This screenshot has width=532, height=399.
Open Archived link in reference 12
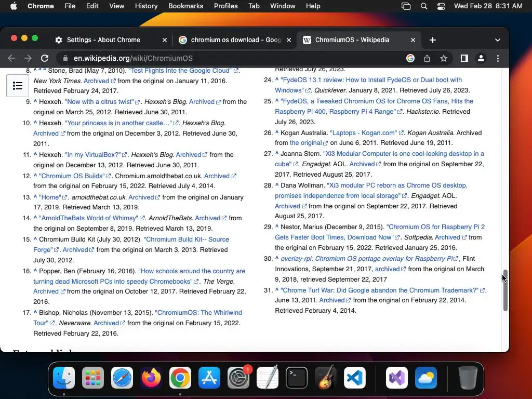(220, 176)
